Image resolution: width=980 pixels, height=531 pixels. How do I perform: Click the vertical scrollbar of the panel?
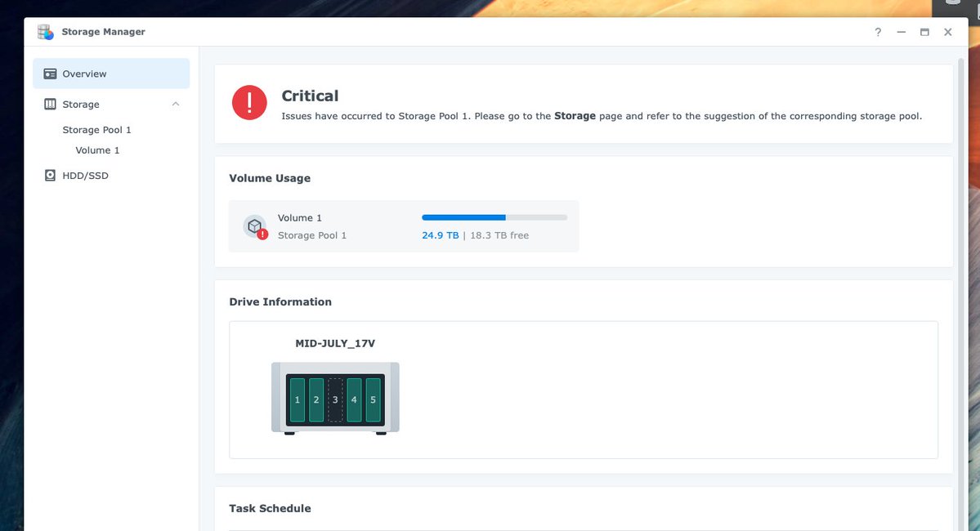(x=961, y=293)
